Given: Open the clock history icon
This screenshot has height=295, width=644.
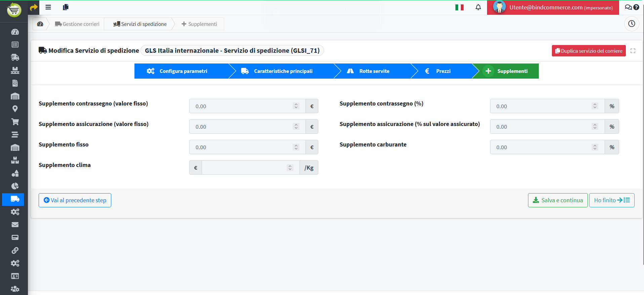Looking at the screenshot, I should [632, 24].
